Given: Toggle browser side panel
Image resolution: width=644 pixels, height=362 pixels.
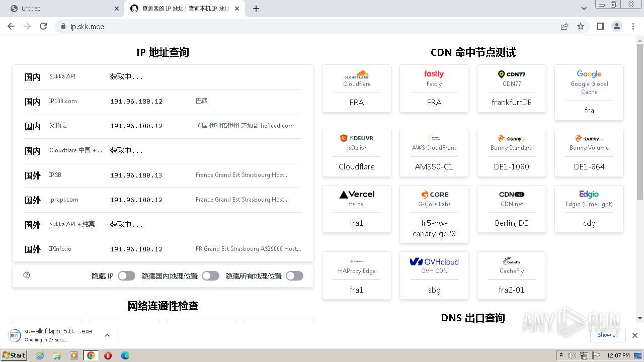Looking at the screenshot, I should tap(600, 26).
